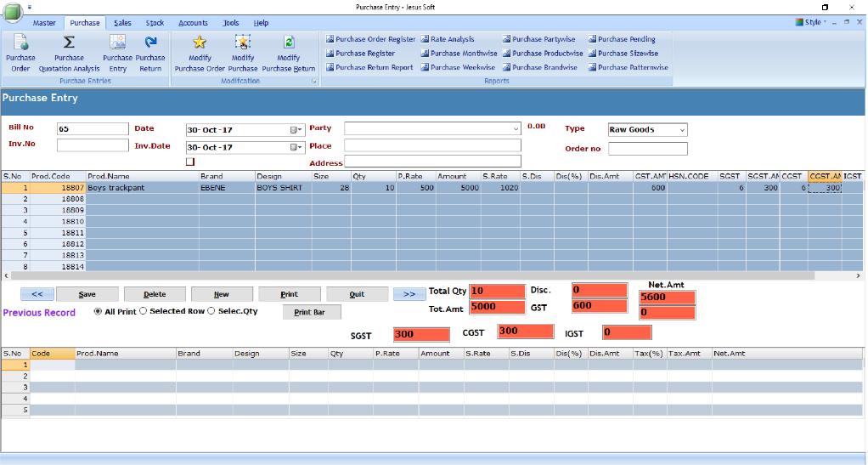The image size is (868, 465).
Task: Switch to the Sales ribbon tab
Action: 122,23
